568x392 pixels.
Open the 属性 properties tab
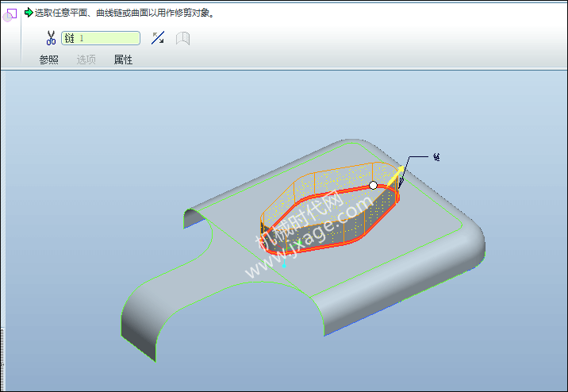click(x=123, y=60)
